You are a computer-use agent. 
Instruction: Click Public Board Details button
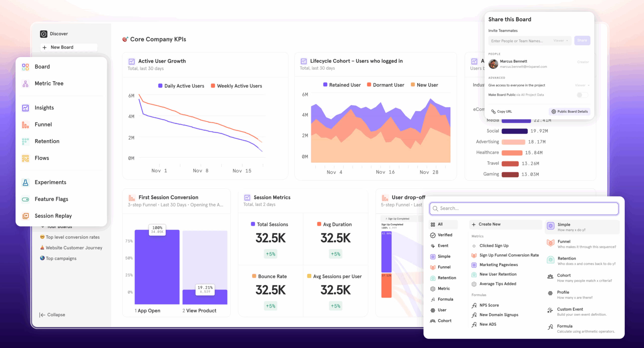[x=570, y=112]
